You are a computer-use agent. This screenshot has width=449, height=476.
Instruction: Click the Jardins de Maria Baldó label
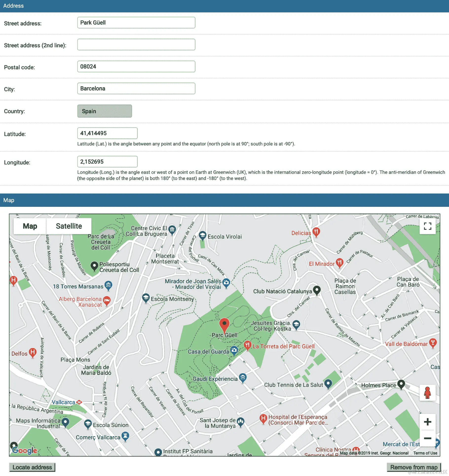tap(96, 370)
